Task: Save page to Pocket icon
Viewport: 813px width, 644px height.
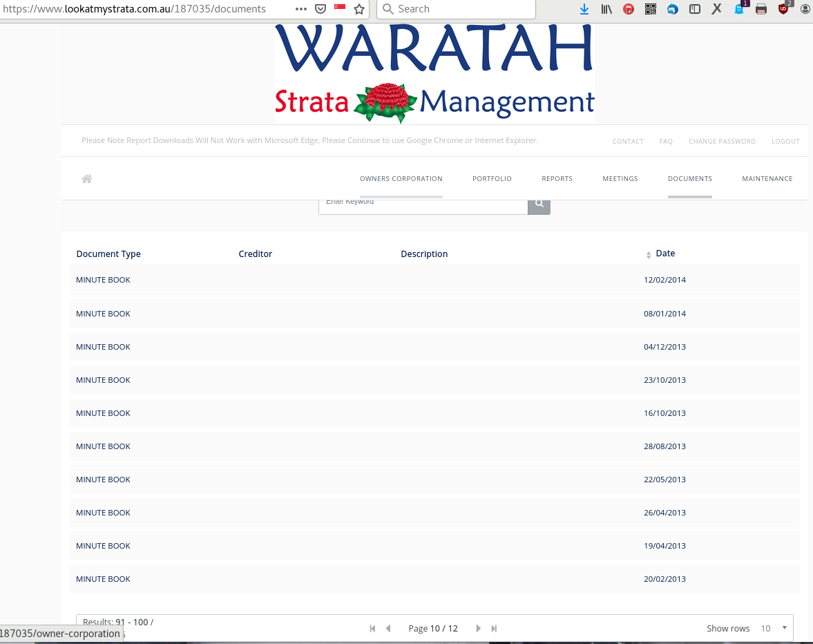Action: click(x=321, y=9)
